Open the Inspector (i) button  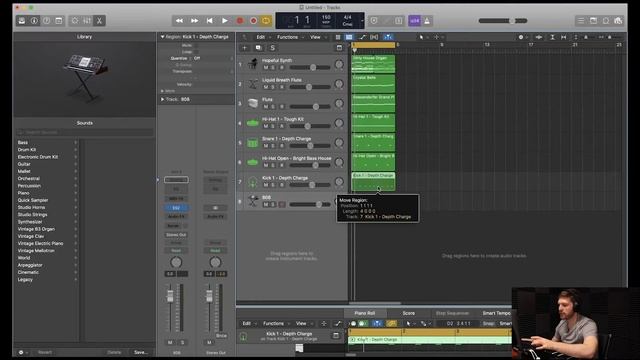pos(34,21)
